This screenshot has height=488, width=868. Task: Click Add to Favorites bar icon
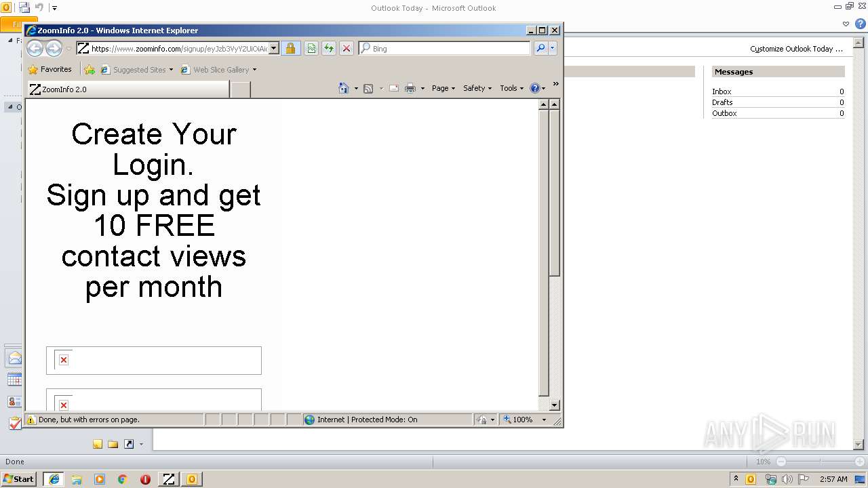(90, 69)
